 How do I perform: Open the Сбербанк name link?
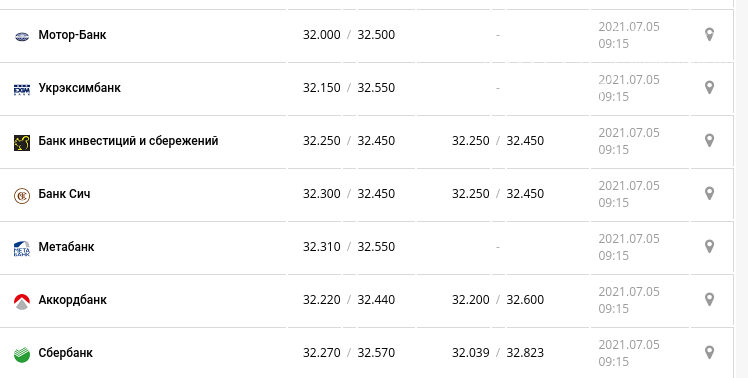click(x=65, y=353)
